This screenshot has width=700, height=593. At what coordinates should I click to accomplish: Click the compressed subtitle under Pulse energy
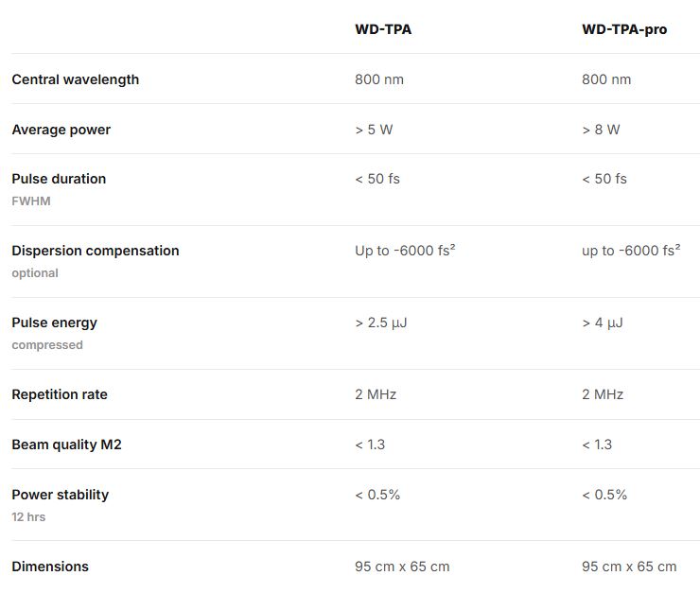tap(47, 345)
